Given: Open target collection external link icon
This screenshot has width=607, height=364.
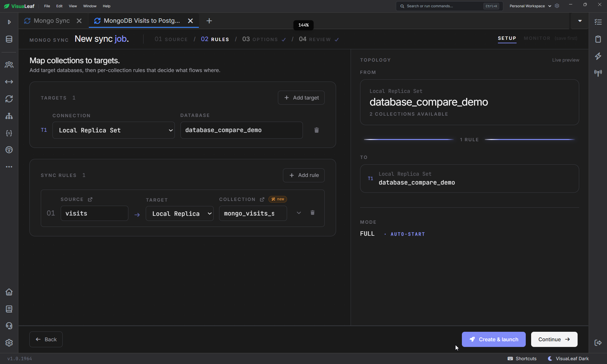Looking at the screenshot, I should [x=262, y=199].
